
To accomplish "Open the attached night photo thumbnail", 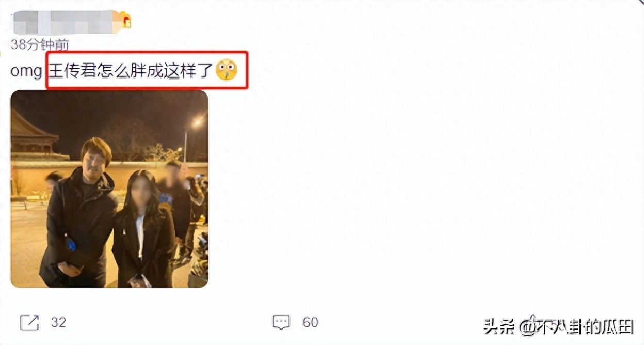I will [x=109, y=189].
